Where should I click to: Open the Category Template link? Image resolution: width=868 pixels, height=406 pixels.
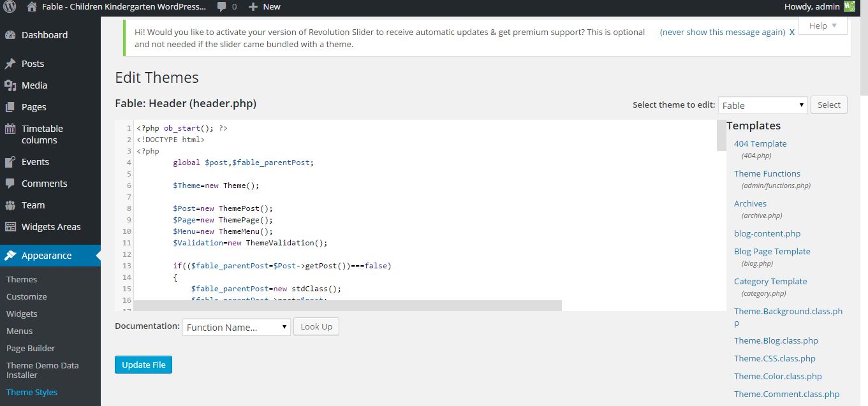coord(770,281)
